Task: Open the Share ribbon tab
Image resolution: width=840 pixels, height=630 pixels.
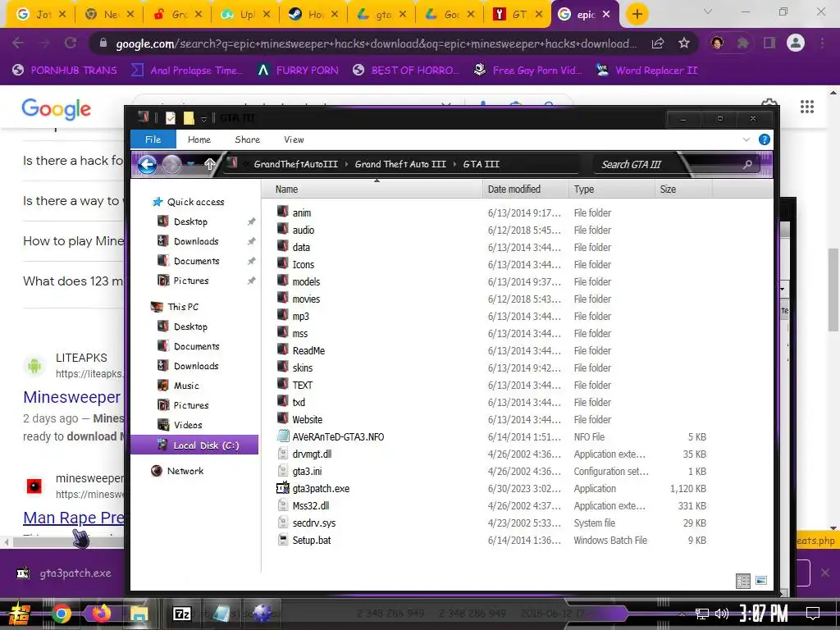Action: point(248,139)
